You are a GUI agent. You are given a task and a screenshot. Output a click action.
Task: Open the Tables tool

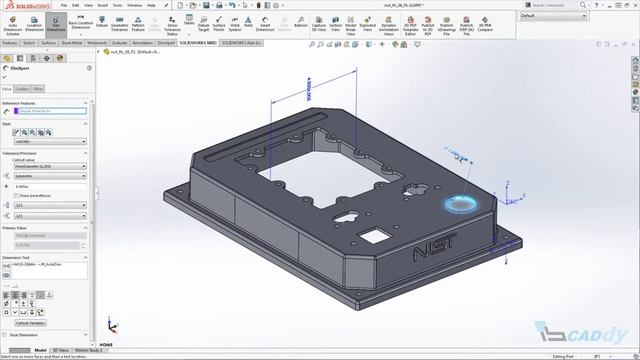pos(189,20)
